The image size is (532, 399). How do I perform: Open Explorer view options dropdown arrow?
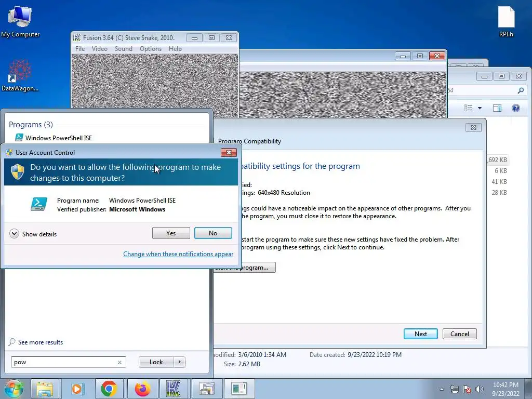point(480,108)
